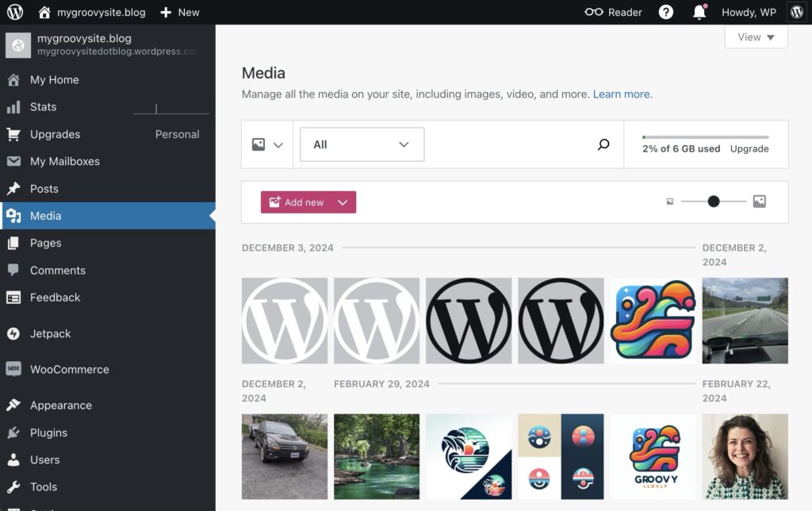Click the Jetpack lightning icon

click(13, 334)
